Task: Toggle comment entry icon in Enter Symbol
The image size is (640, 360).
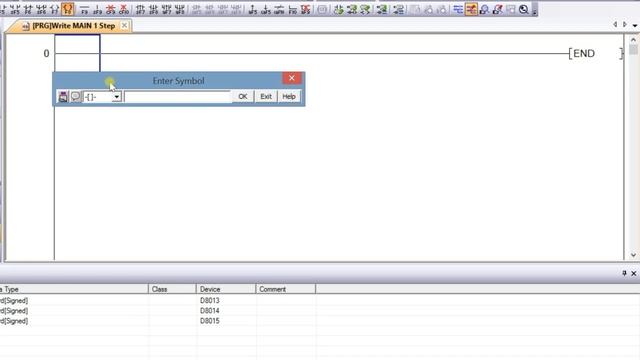Action: pos(76,97)
